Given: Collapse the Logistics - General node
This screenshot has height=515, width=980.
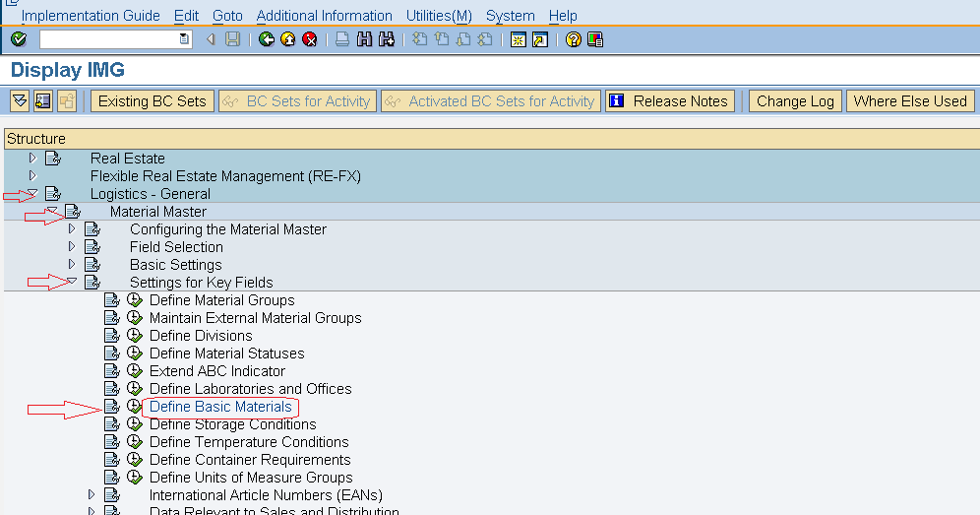Looking at the screenshot, I should pyautogui.click(x=32, y=193).
